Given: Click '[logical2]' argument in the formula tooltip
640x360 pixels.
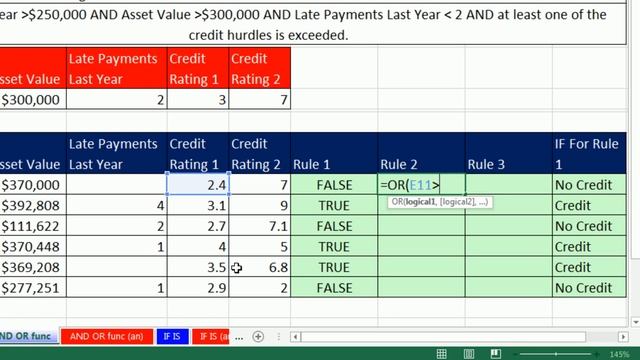Looking at the screenshot, I should click(x=457, y=202).
